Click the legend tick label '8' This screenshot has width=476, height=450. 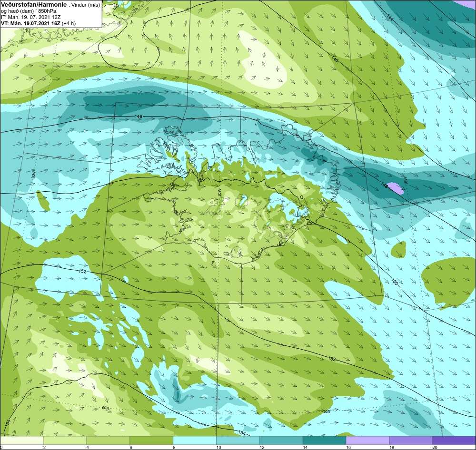pyautogui.click(x=174, y=447)
